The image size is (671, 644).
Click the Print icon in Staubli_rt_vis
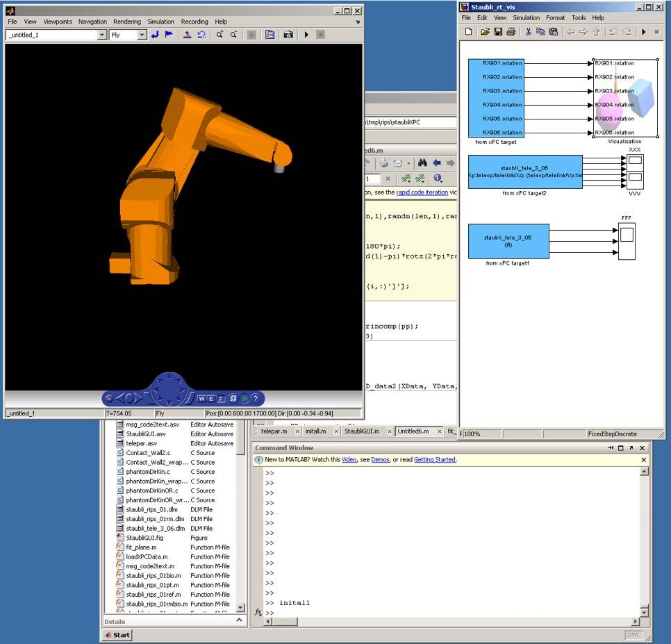pos(511,32)
